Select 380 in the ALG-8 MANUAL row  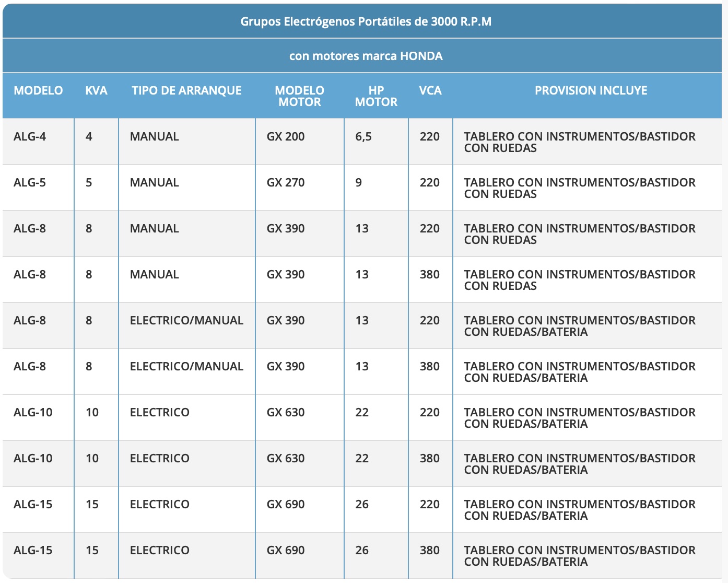point(430,274)
